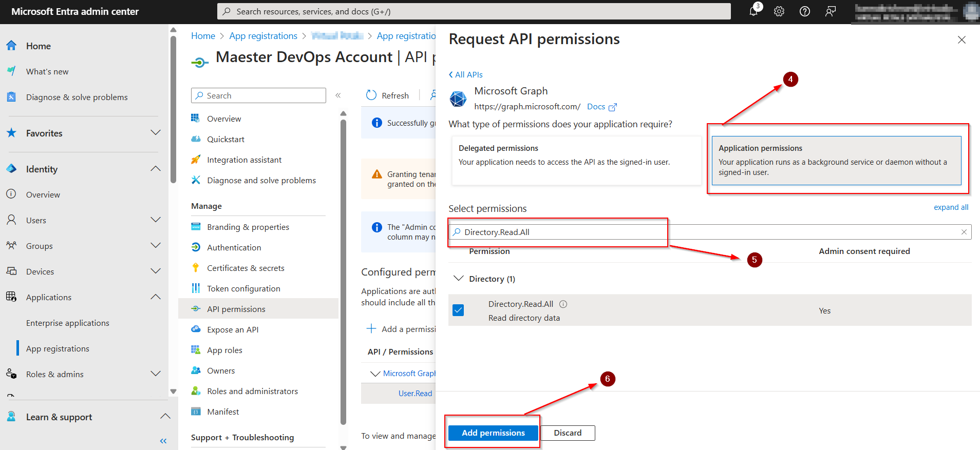Collapse the resource menu with double chevron
The width and height of the screenshot is (980, 450).
pos(338,95)
